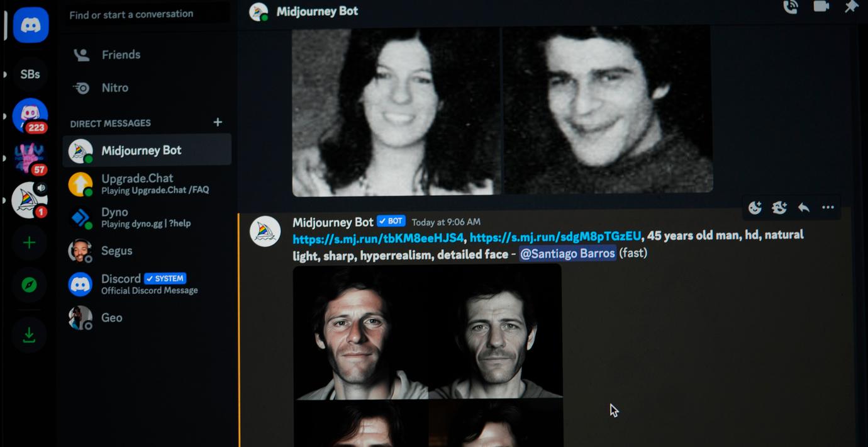Open the sailboat server in the server bar
868x447 pixels.
(x=30, y=200)
